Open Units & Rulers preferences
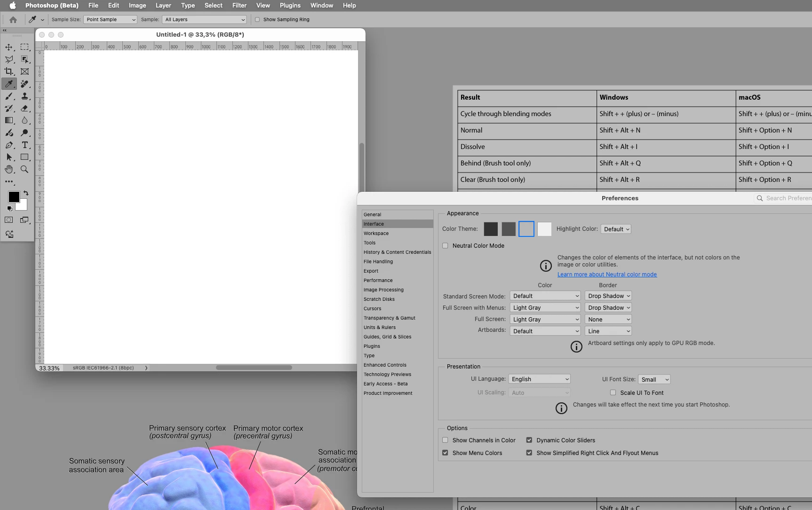This screenshot has height=510, width=812. [x=398, y=328]
